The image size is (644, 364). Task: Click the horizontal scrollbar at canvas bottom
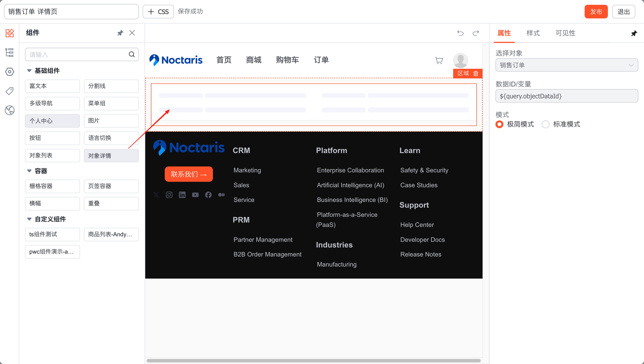coord(313,360)
